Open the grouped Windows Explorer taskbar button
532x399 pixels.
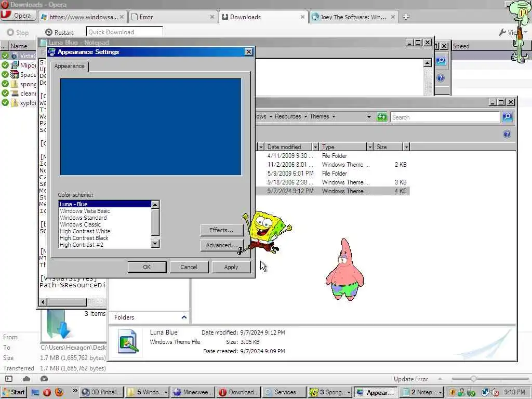[x=147, y=392]
